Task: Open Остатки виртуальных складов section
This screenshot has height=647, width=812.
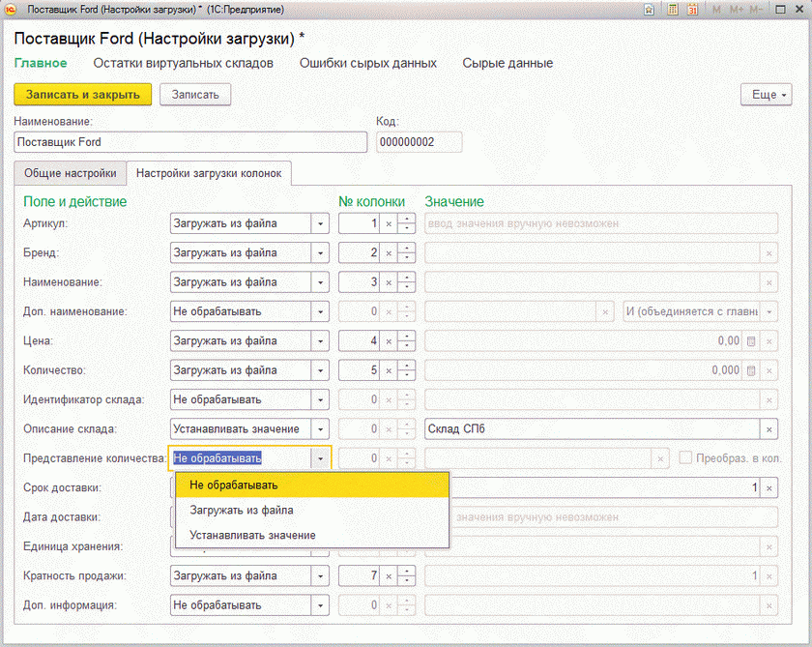Action: click(x=183, y=63)
